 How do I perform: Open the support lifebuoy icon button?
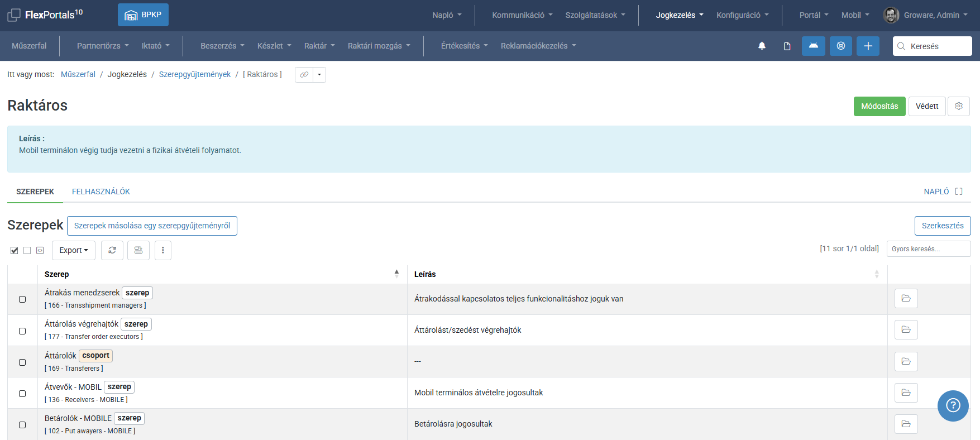841,46
